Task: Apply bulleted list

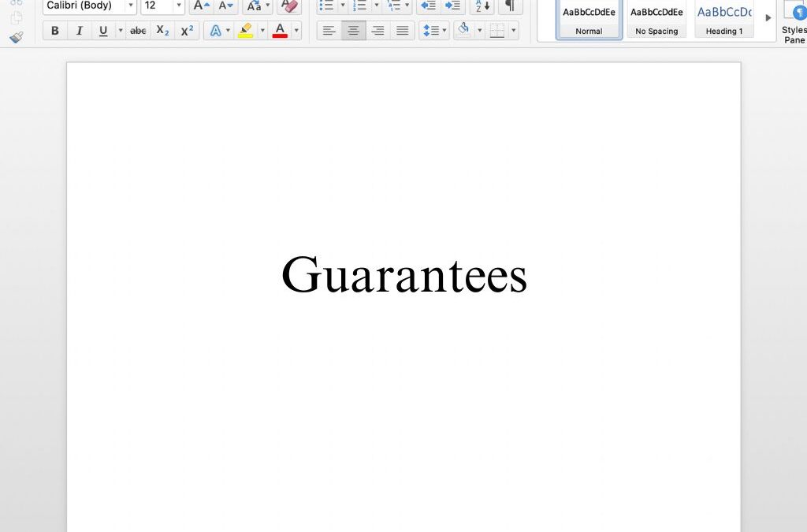Action: (326, 6)
